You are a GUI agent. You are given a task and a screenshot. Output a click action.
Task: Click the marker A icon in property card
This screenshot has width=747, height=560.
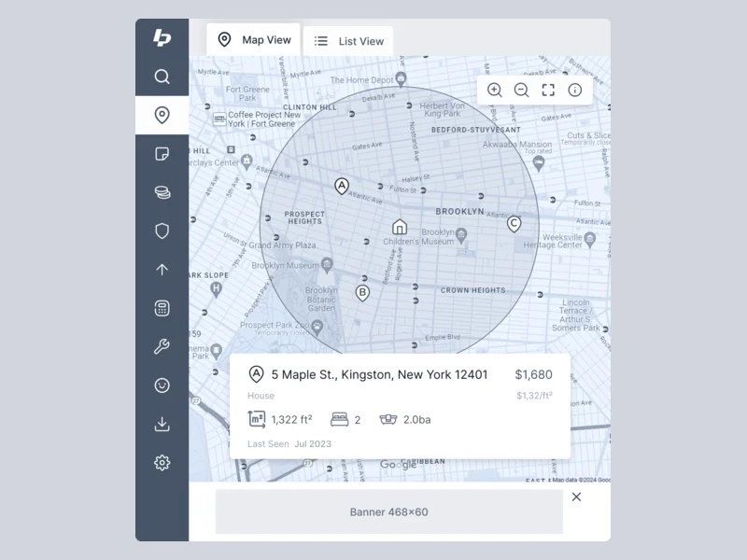coord(256,374)
